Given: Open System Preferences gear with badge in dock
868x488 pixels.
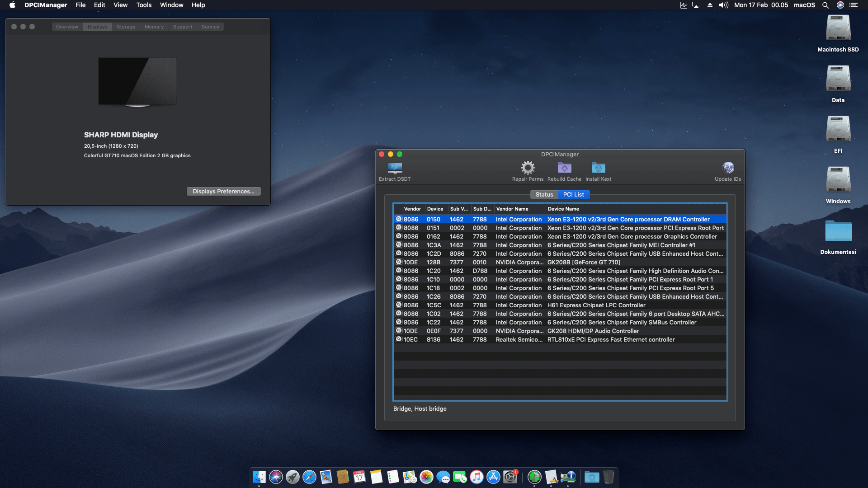Looking at the screenshot, I should point(510,477).
